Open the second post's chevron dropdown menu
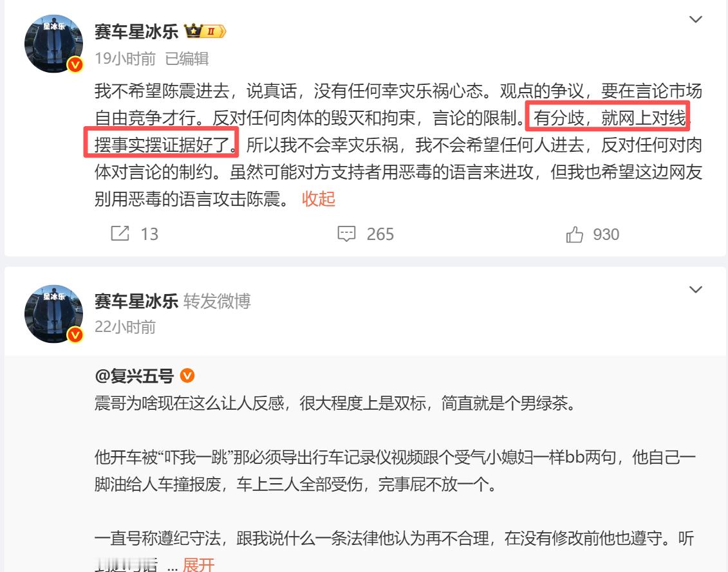Viewport: 728px width, 572px height. click(x=695, y=290)
